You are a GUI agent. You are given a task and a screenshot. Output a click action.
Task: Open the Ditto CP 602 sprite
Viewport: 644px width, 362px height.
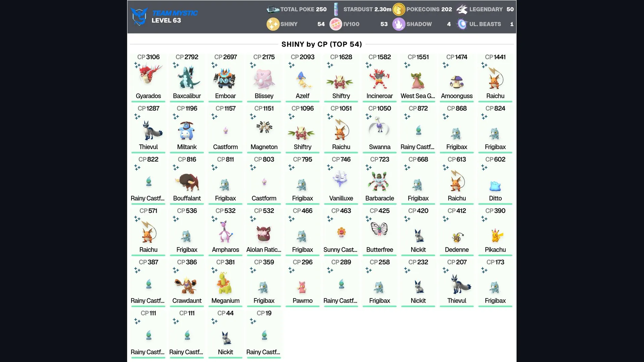click(495, 186)
